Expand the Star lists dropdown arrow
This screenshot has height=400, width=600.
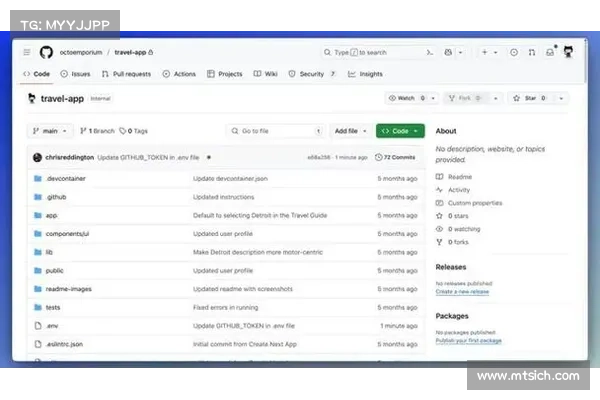[x=561, y=98]
